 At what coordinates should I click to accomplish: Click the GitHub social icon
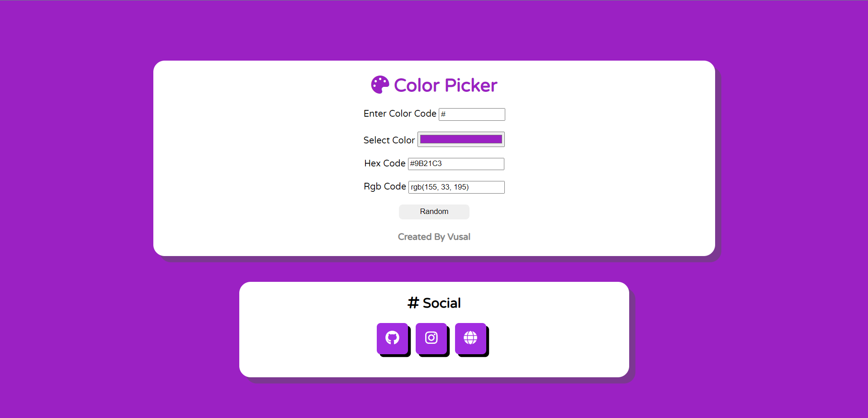(x=392, y=338)
